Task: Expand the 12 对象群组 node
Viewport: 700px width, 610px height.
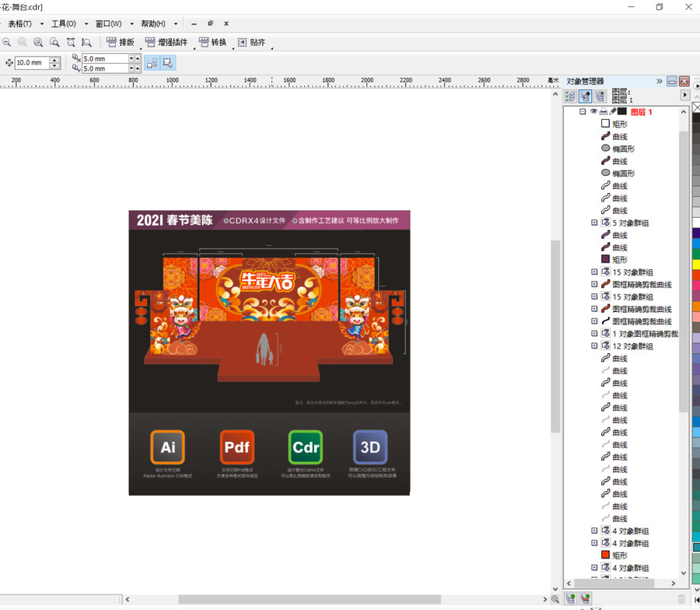Action: [x=594, y=345]
